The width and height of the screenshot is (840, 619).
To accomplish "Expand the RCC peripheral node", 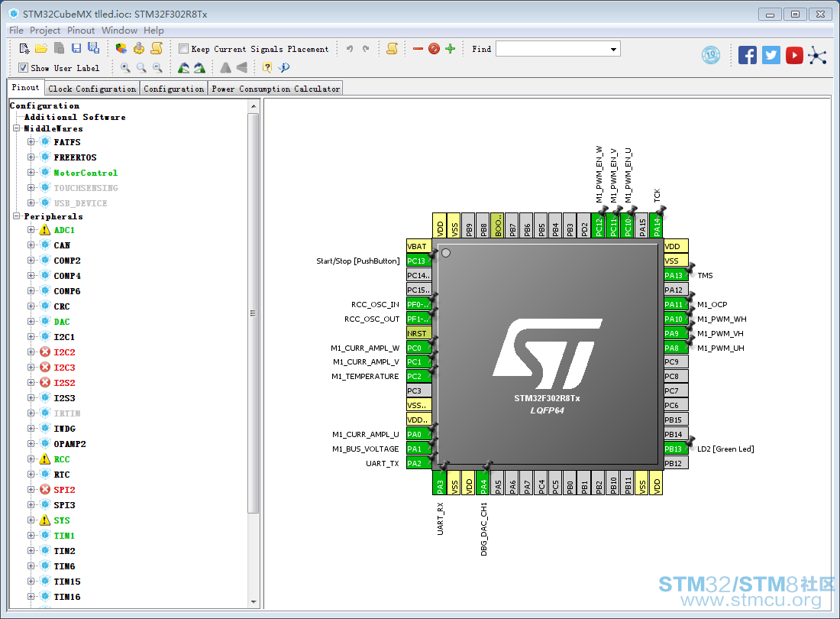I will (x=31, y=459).
